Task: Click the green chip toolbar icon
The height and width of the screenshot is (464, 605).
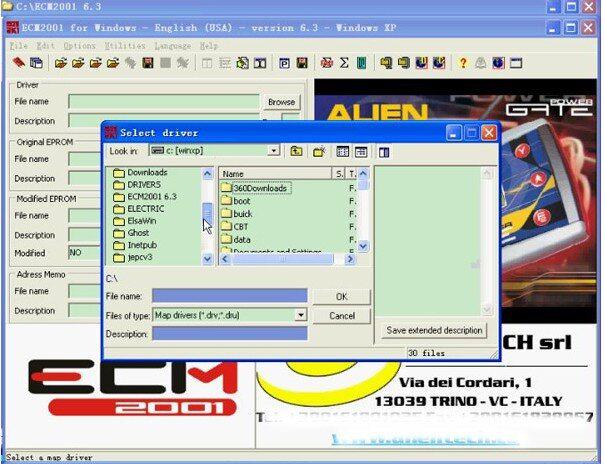Action: click(362, 63)
